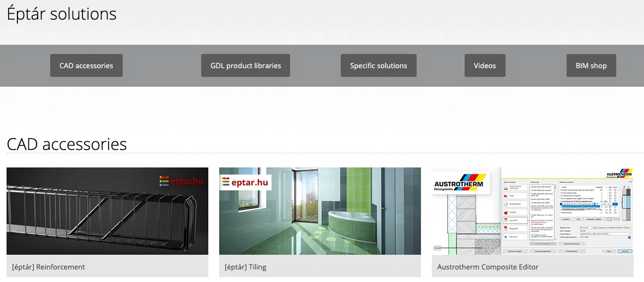The height and width of the screenshot is (282, 644).
Task: Click the Austrotherm Composite Editor title
Action: (x=488, y=267)
